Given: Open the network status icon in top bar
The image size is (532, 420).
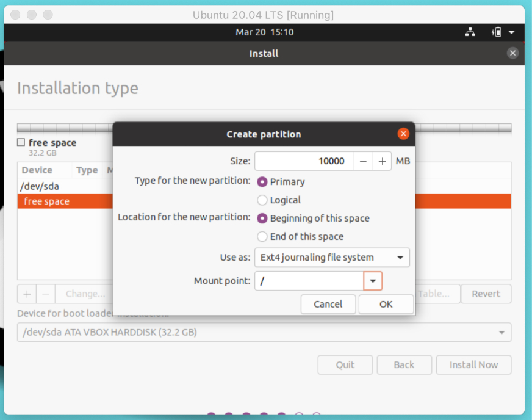Looking at the screenshot, I should 470,32.
